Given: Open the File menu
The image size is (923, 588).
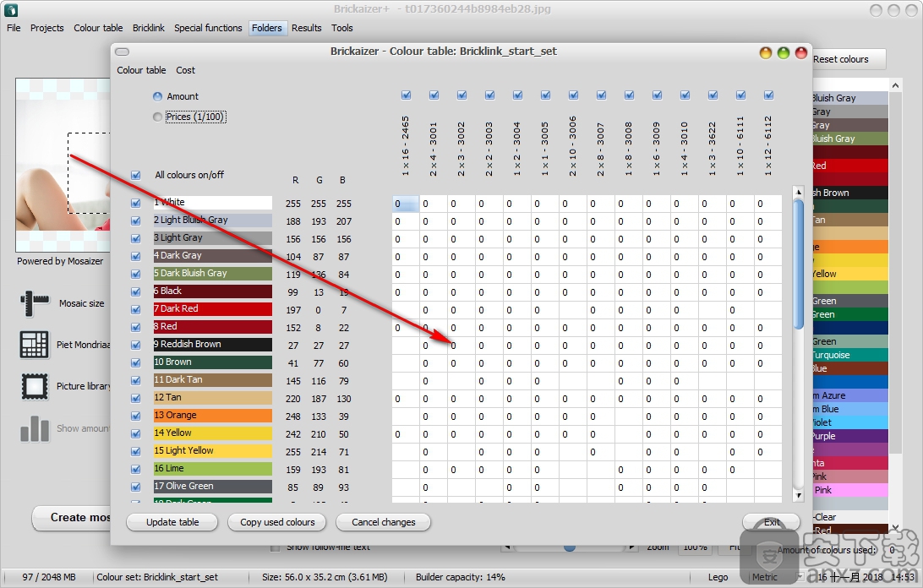Looking at the screenshot, I should [14, 28].
